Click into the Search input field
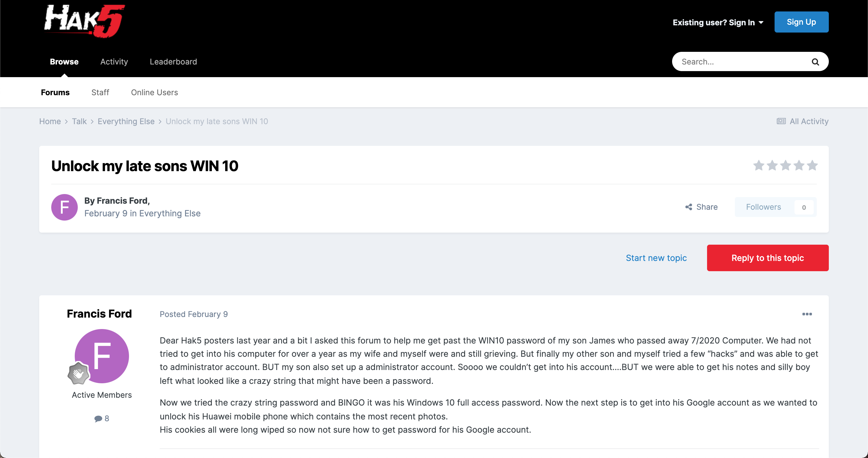 pyautogui.click(x=741, y=62)
